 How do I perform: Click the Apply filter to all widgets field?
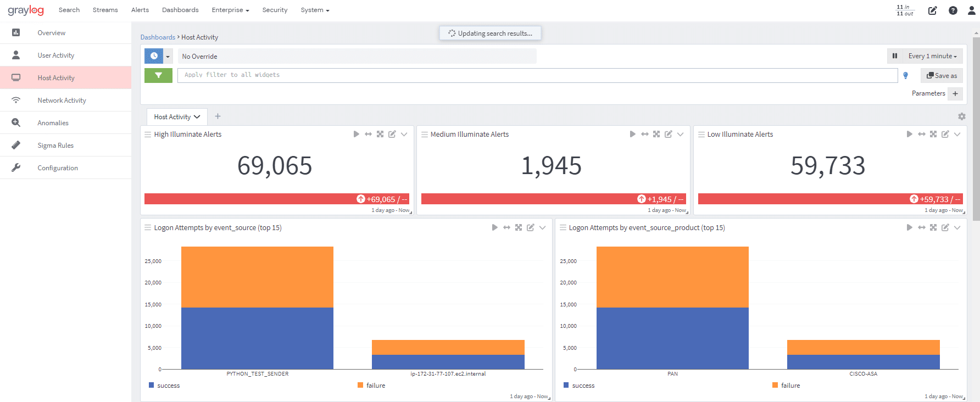537,75
